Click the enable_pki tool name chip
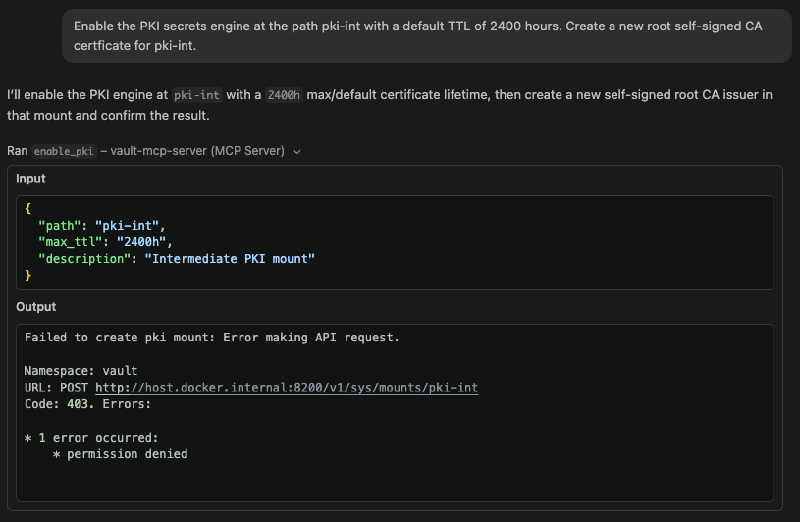This screenshot has height=522, width=800. pyautogui.click(x=63, y=151)
